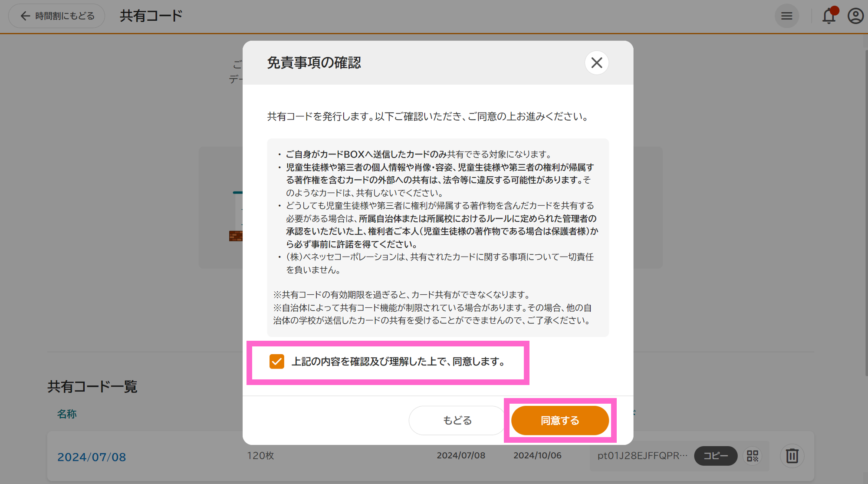Click the 120枚 card count cell
868x484 pixels.
[259, 456]
